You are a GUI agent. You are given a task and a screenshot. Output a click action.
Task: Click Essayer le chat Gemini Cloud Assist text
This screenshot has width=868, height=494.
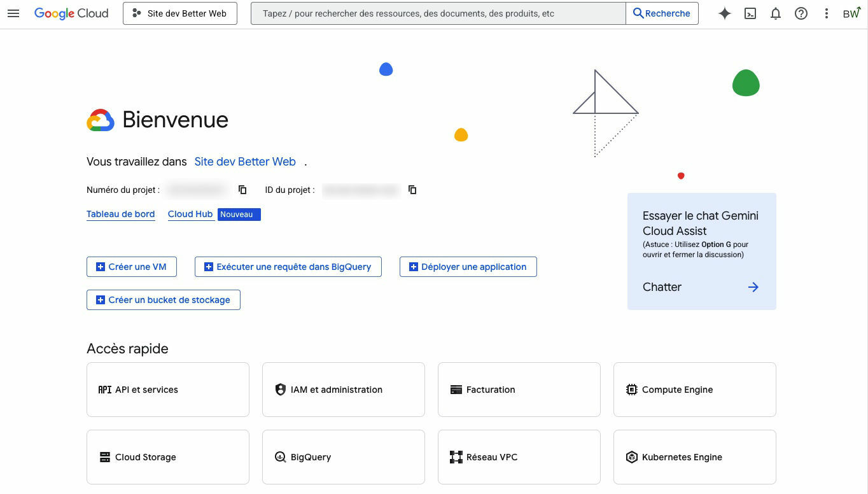[701, 223]
